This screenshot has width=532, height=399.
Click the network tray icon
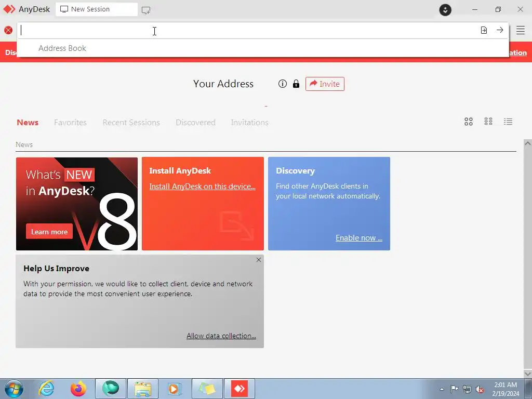(x=467, y=389)
